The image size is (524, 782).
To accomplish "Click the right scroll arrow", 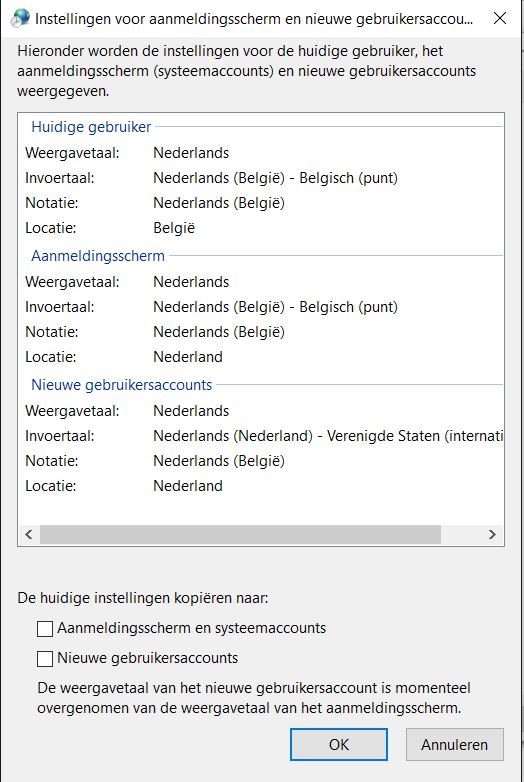I will click(x=492, y=535).
